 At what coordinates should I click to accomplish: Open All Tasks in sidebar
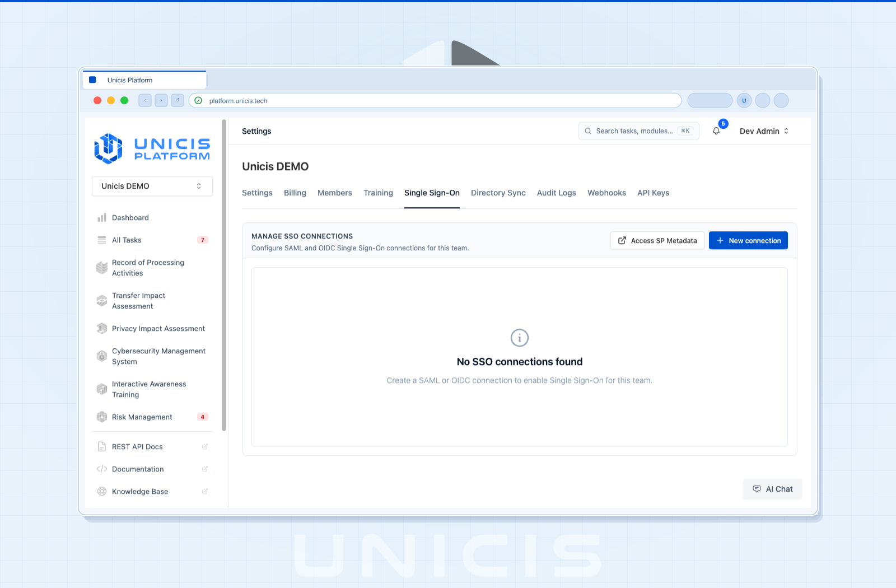coord(152,240)
